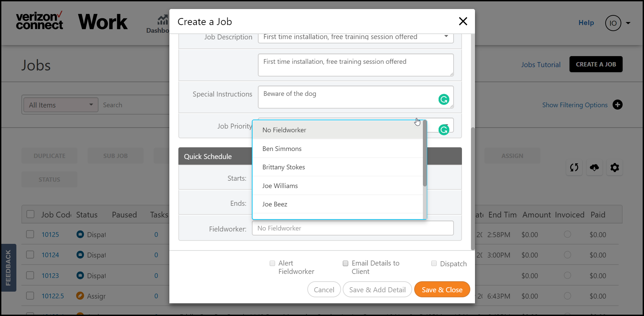Sort by the Invoiced column header
The width and height of the screenshot is (644, 316).
570,214
